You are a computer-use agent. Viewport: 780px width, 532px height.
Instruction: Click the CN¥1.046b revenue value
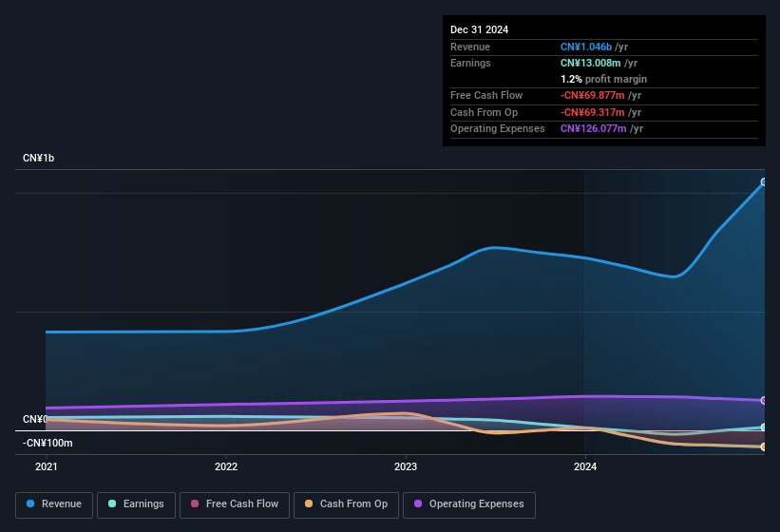click(586, 47)
